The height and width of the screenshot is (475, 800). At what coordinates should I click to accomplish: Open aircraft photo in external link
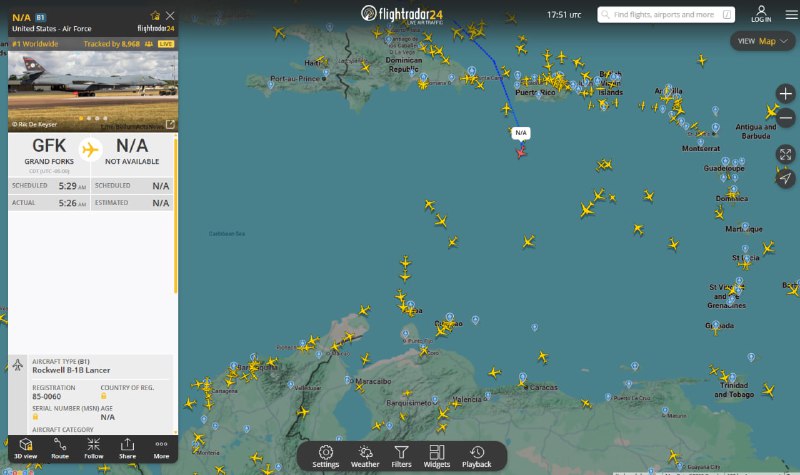click(169, 124)
